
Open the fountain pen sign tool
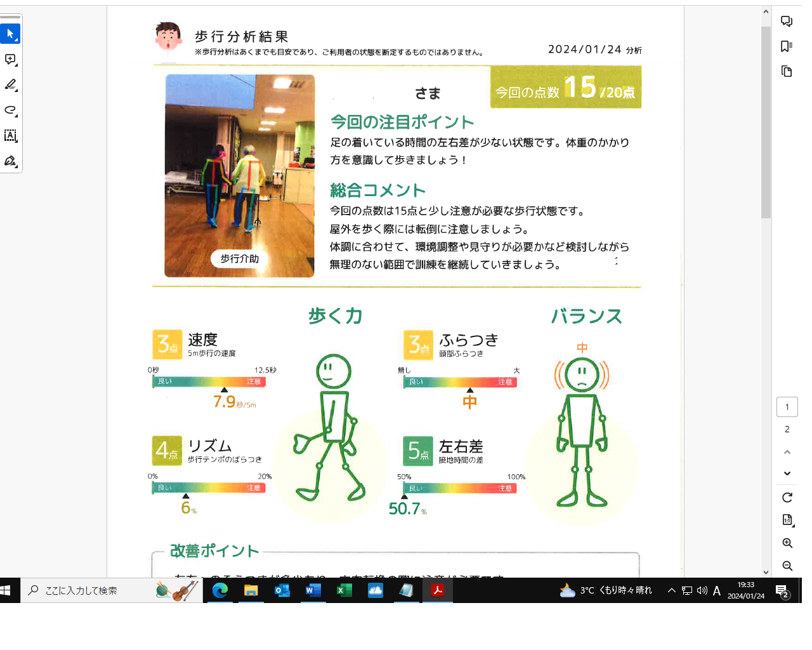(x=10, y=161)
